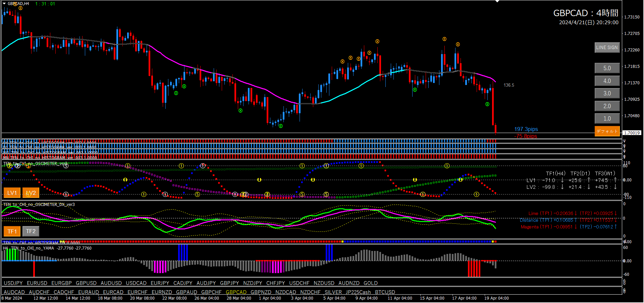The height and width of the screenshot is (303, 644).
Task: Switch chart to GBPUSD
Action: click(x=86, y=283)
